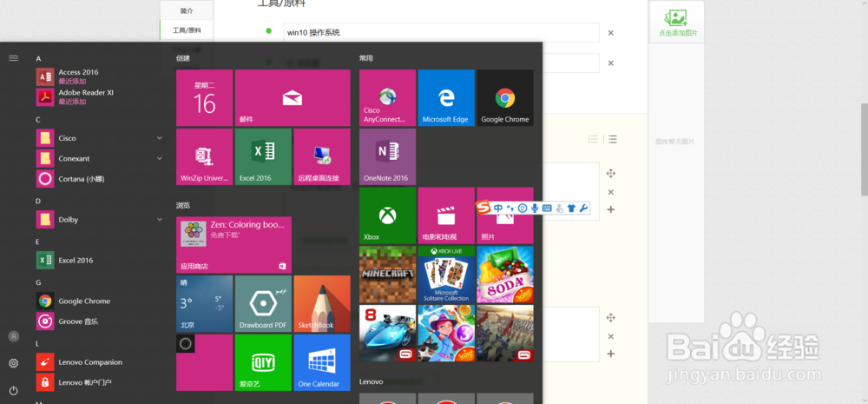Viewport: 868px width, 404px height.
Task: Open SketchBook tile
Action: (x=322, y=304)
